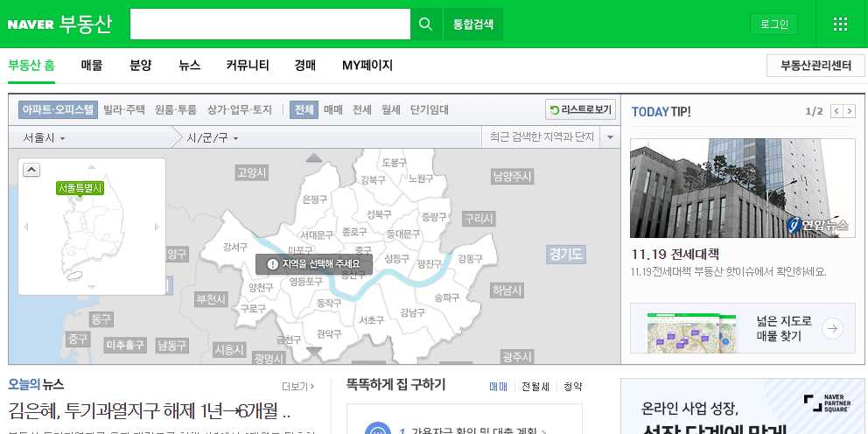Open the 커뮤니티 tab
The image size is (868, 434).
point(248,66)
